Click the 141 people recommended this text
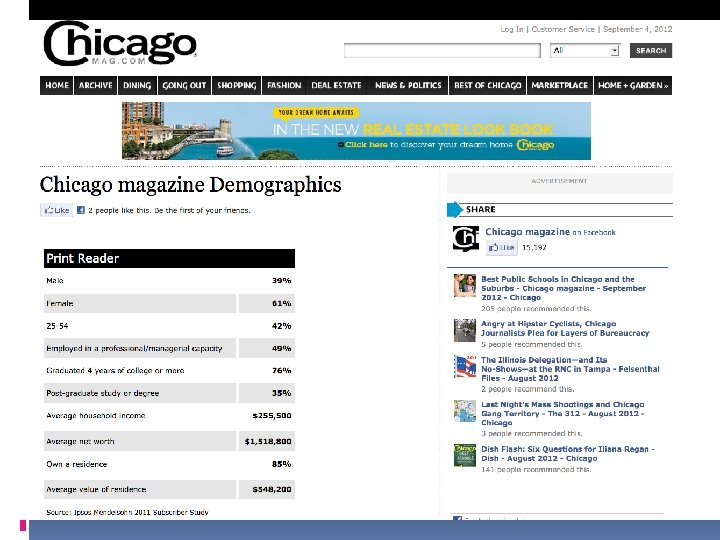Image resolution: width=720 pixels, height=540 pixels. (536, 469)
